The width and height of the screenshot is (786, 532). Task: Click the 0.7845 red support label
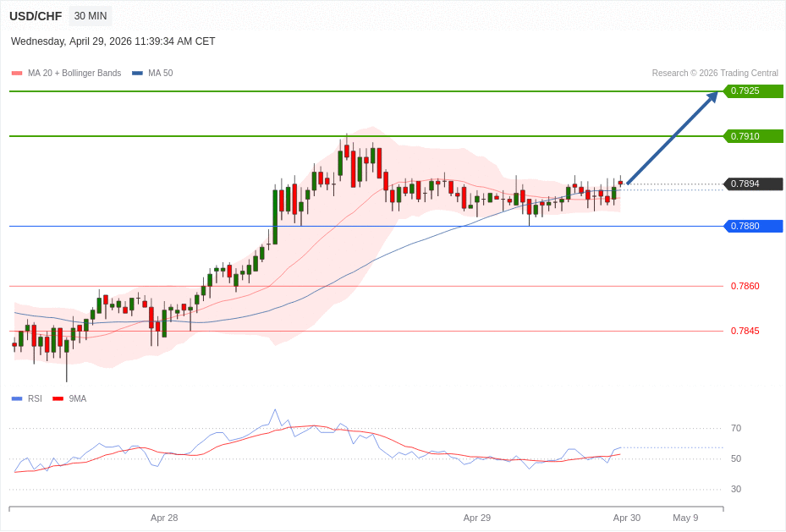(745, 331)
